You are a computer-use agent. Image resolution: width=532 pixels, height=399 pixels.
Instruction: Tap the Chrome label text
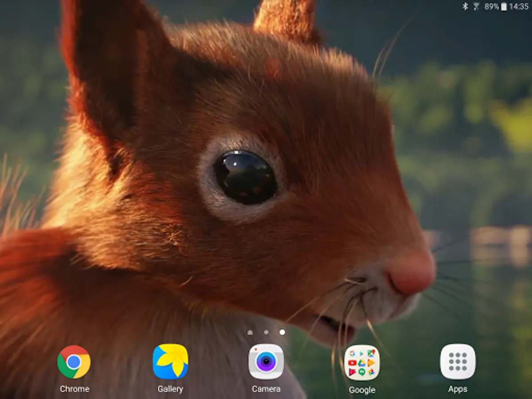(x=74, y=389)
